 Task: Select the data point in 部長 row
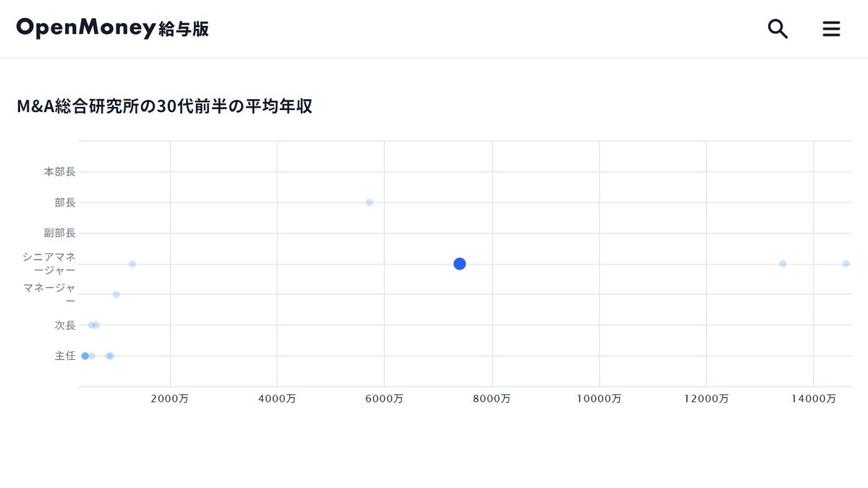click(x=370, y=202)
